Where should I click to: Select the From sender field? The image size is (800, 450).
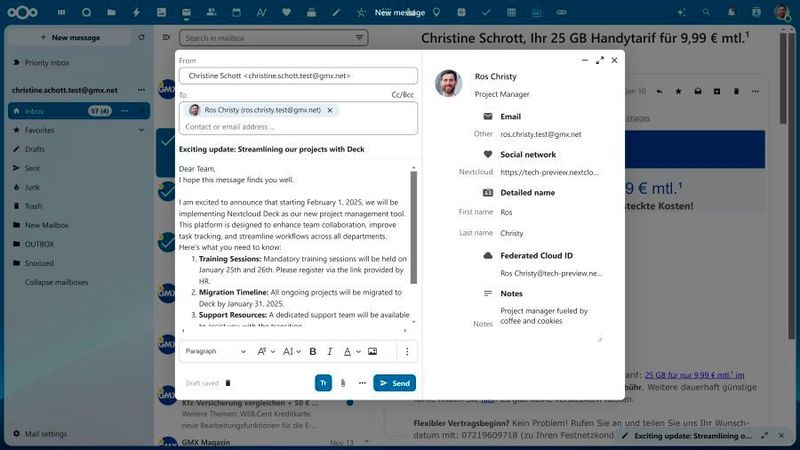point(298,76)
